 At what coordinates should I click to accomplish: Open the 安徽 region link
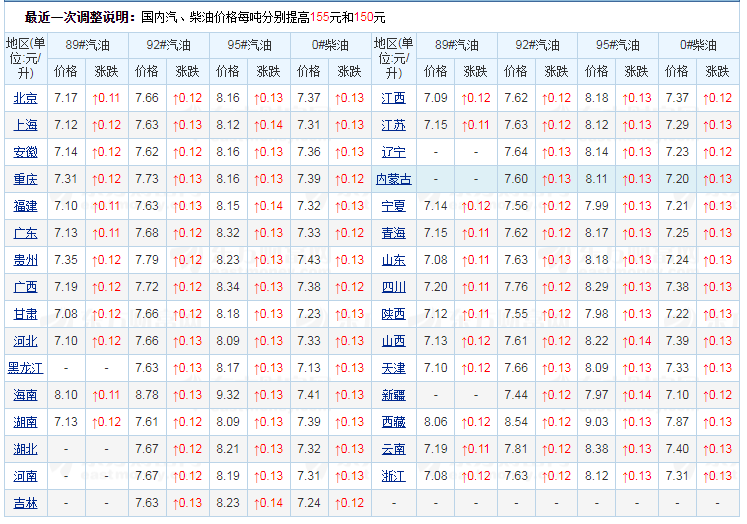25,152
